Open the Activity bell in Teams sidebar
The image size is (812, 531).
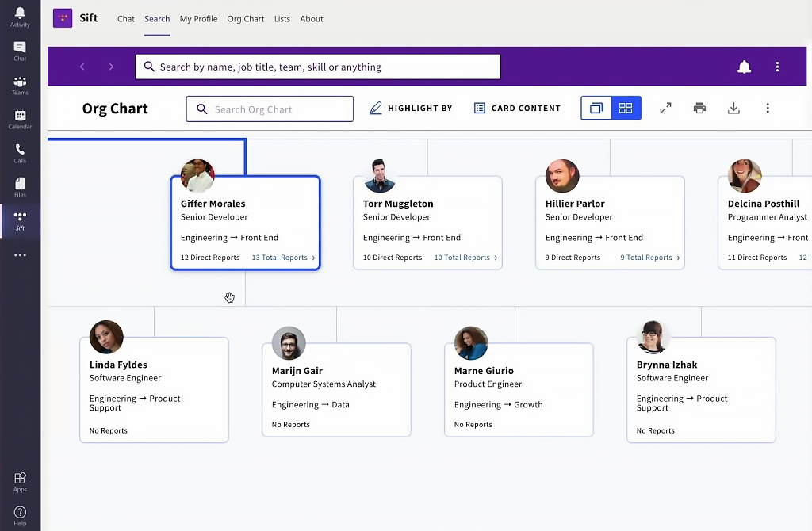tap(20, 17)
